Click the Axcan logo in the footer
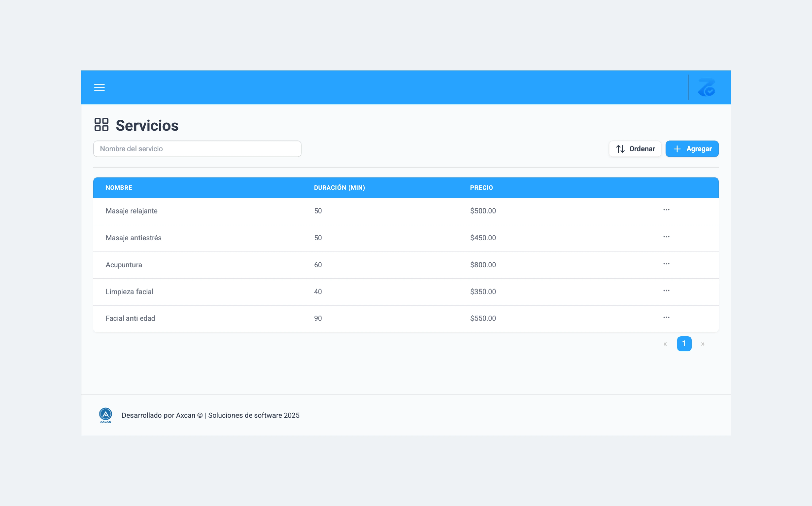 coord(105,415)
